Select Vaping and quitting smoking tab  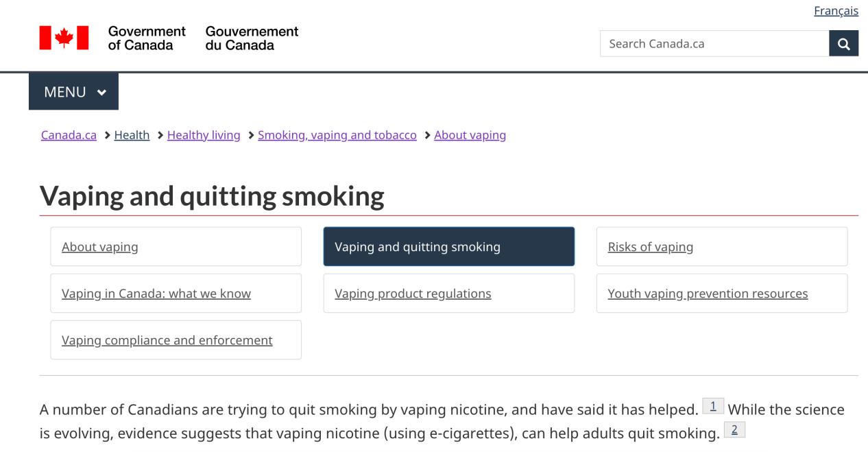tap(449, 247)
